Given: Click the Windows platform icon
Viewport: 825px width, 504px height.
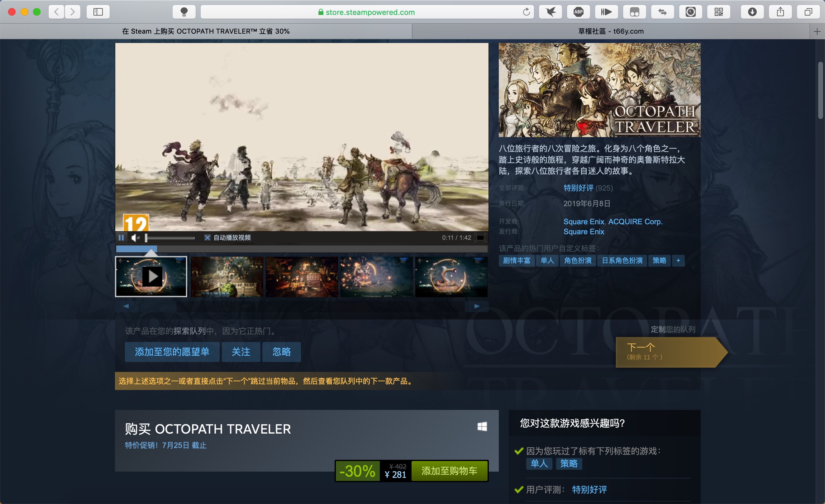Looking at the screenshot, I should 482,426.
